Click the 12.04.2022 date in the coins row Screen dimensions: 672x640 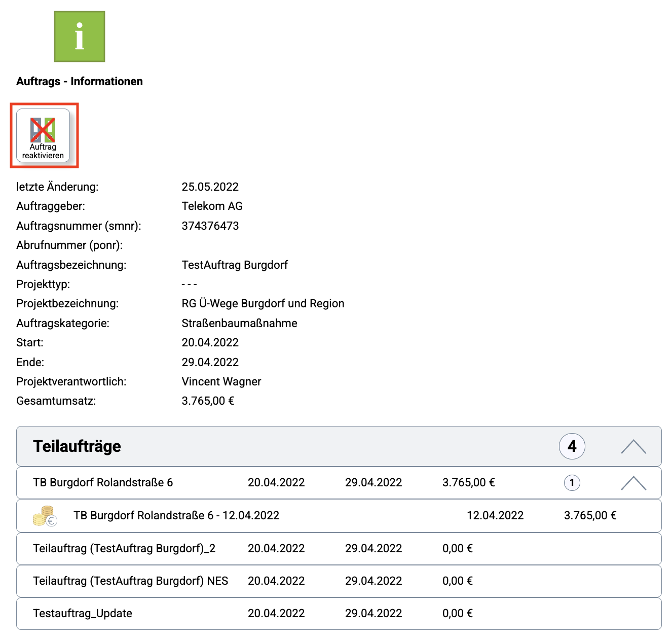pyautogui.click(x=495, y=516)
